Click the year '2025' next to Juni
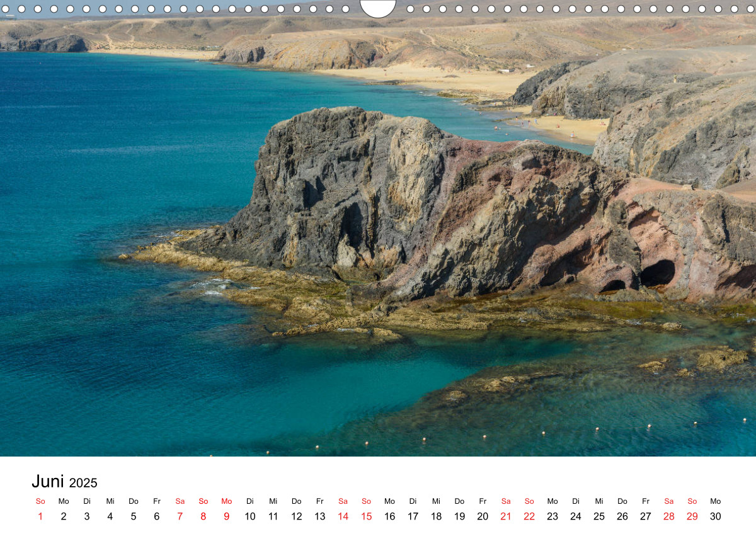Viewport: 756px width, 534px height. 83,483
